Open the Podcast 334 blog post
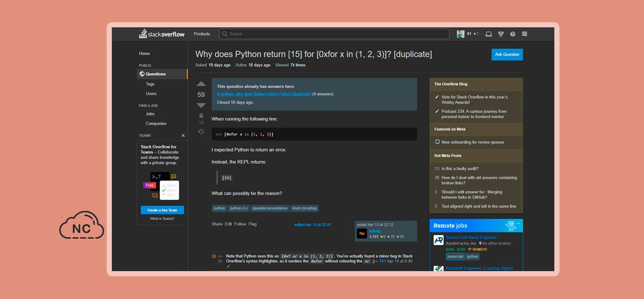Viewport: 644px width, 299px height. pos(474,114)
